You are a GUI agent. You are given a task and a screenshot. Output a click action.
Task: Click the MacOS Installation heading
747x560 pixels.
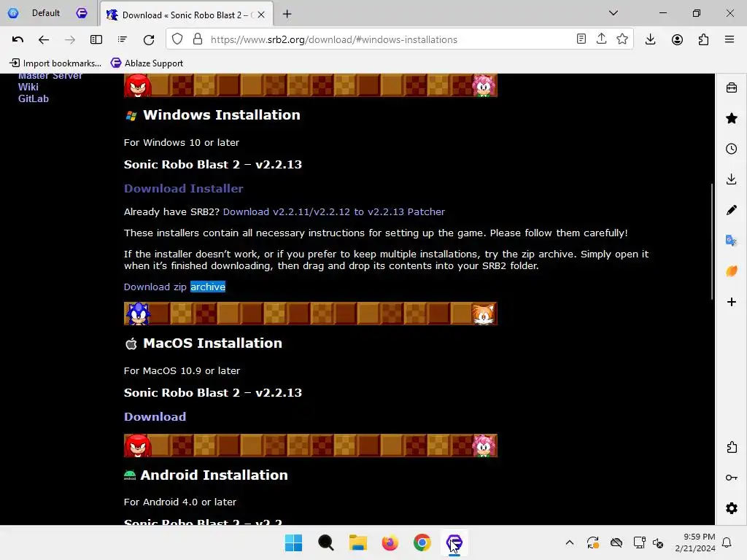(212, 343)
